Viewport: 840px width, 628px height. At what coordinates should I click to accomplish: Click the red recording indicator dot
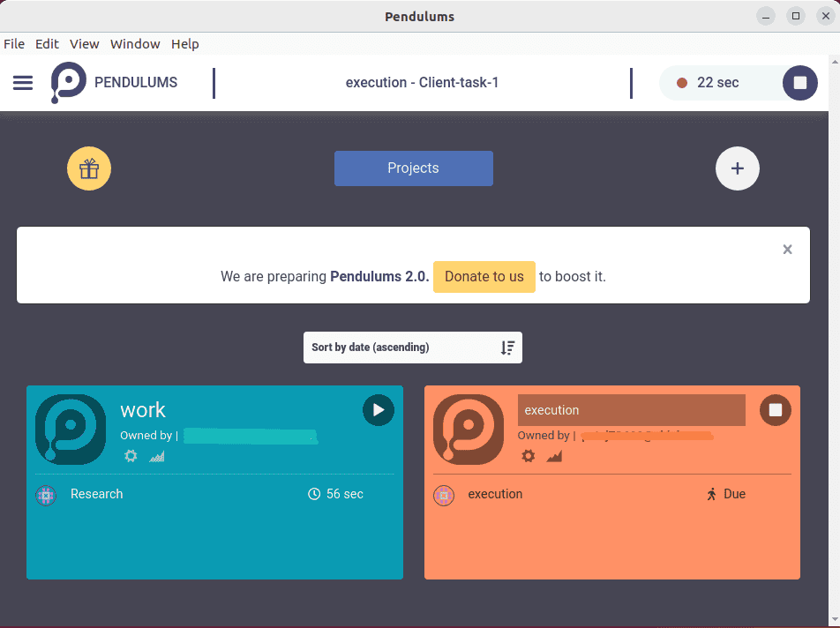(x=682, y=83)
